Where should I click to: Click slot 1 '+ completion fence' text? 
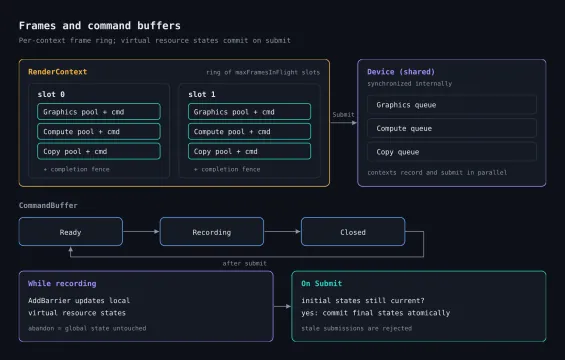(x=227, y=169)
